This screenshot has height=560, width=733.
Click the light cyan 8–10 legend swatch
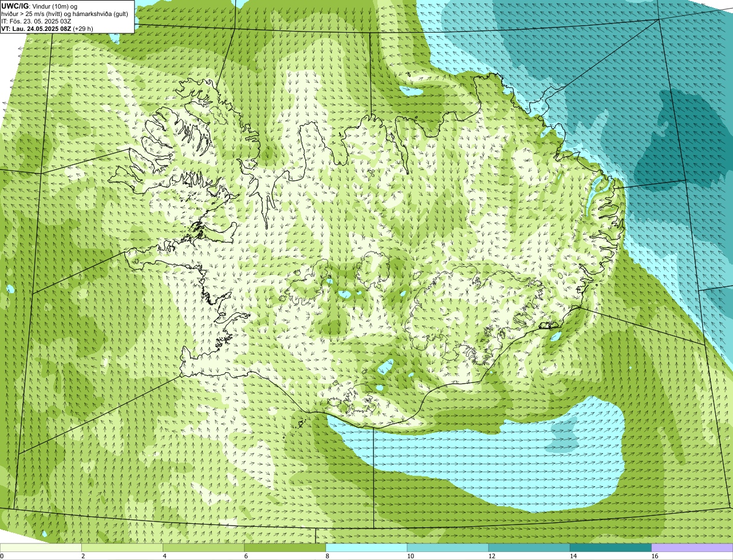366,547
